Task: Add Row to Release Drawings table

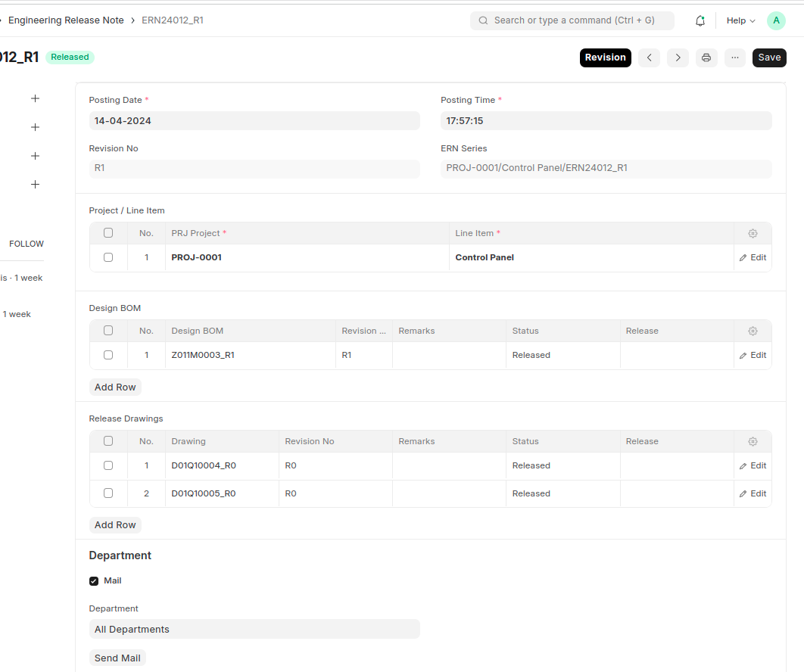Action: tap(115, 525)
